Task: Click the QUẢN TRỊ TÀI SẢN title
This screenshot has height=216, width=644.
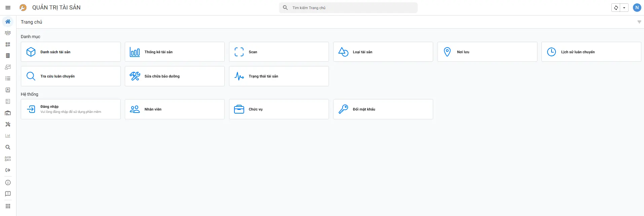Action: coord(56,7)
